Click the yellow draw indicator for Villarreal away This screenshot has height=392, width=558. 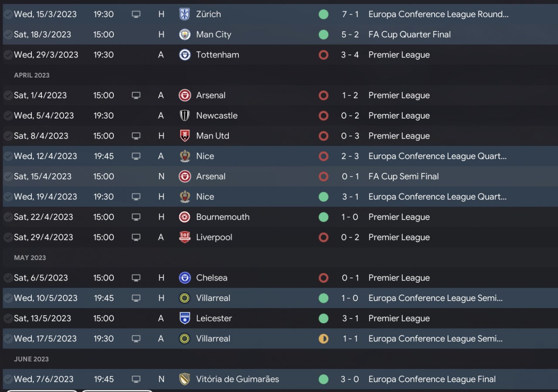point(323,338)
